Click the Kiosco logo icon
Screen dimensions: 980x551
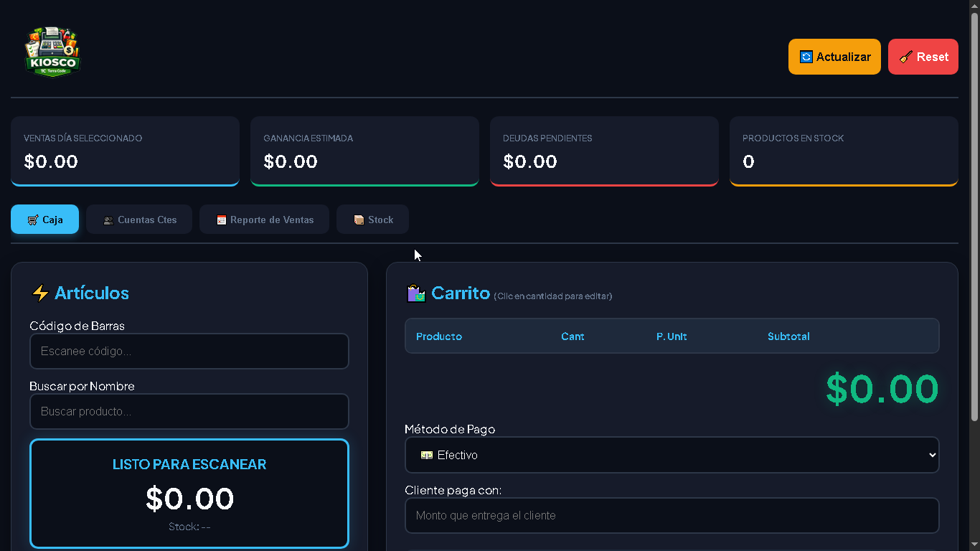[53, 52]
